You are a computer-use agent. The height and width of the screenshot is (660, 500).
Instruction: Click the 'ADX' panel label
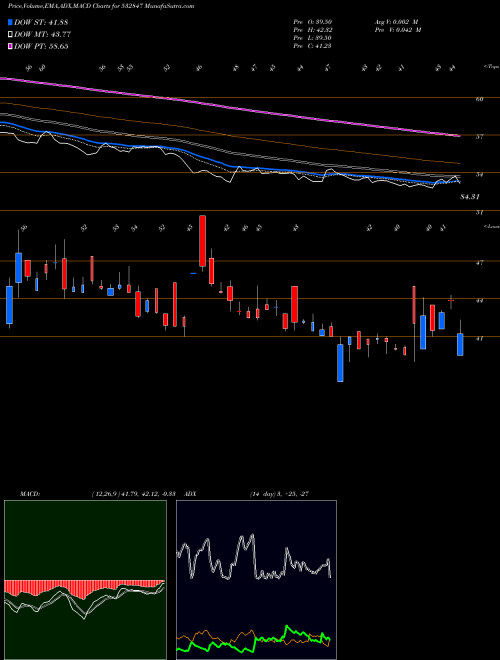coord(190,494)
